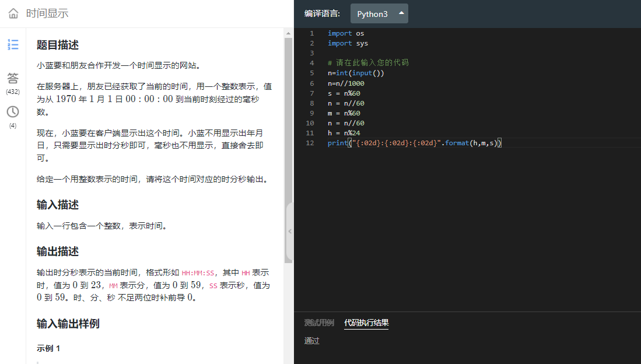Open the blue problem outline list icon
This screenshot has height=364, width=641.
pyautogui.click(x=13, y=45)
